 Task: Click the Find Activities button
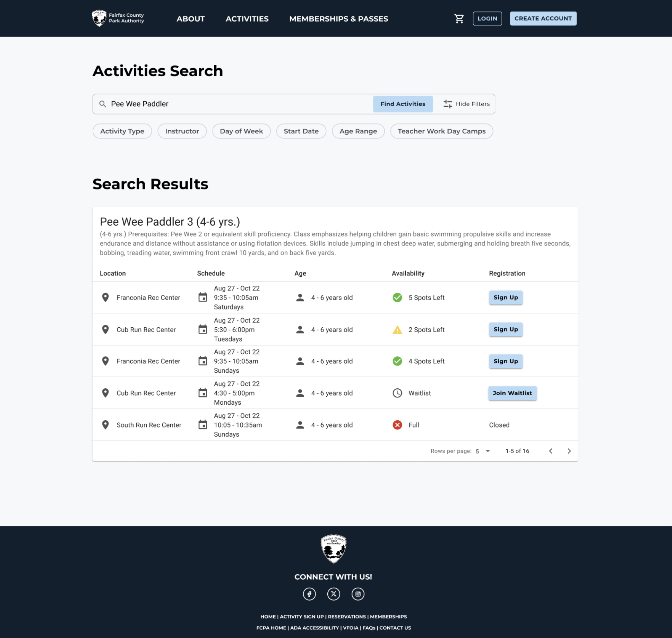pos(403,104)
